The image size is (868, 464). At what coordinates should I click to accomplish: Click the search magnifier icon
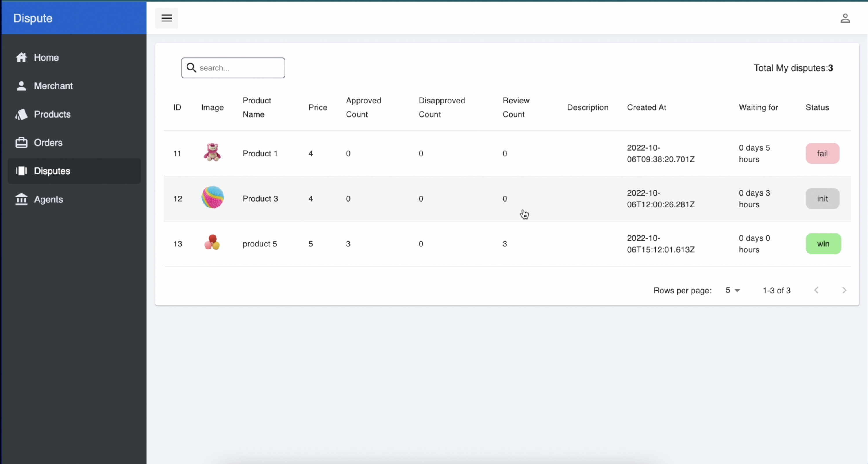pos(192,68)
